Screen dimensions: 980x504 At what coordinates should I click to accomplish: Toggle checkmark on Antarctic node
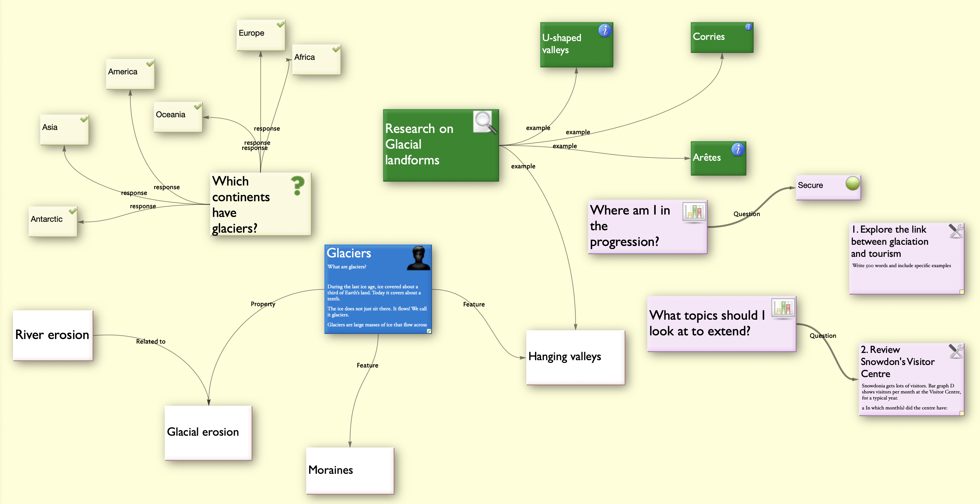click(x=73, y=211)
